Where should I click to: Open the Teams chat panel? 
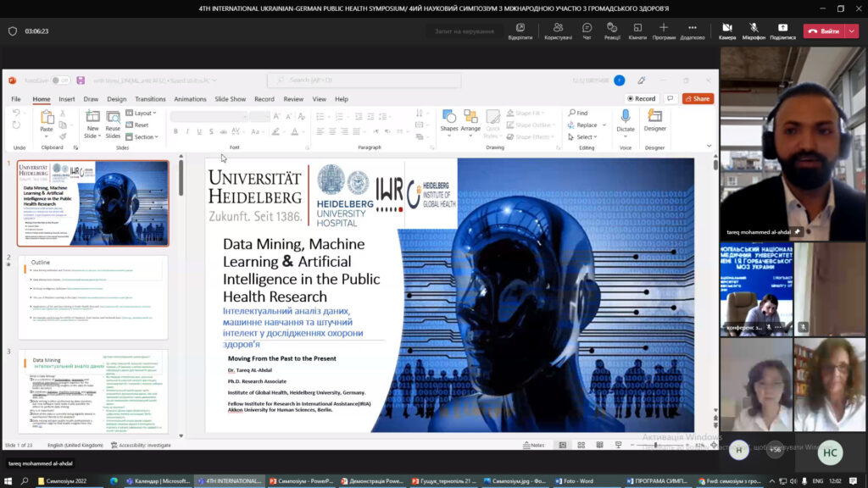click(587, 30)
